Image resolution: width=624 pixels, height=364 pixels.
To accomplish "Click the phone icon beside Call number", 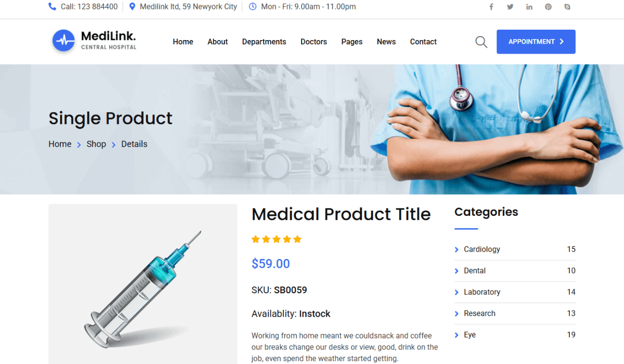I will 52,7.
